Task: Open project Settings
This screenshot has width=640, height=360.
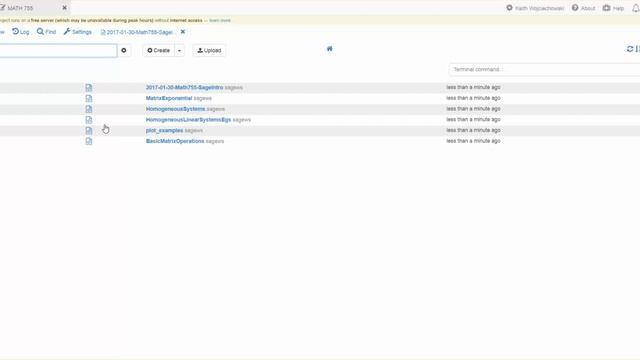Action: click(x=78, y=31)
